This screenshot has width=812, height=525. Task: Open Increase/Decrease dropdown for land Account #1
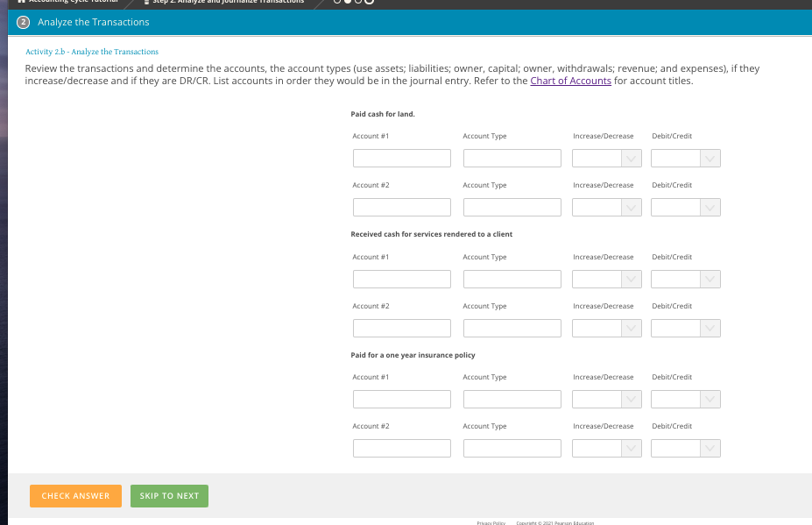coord(606,158)
